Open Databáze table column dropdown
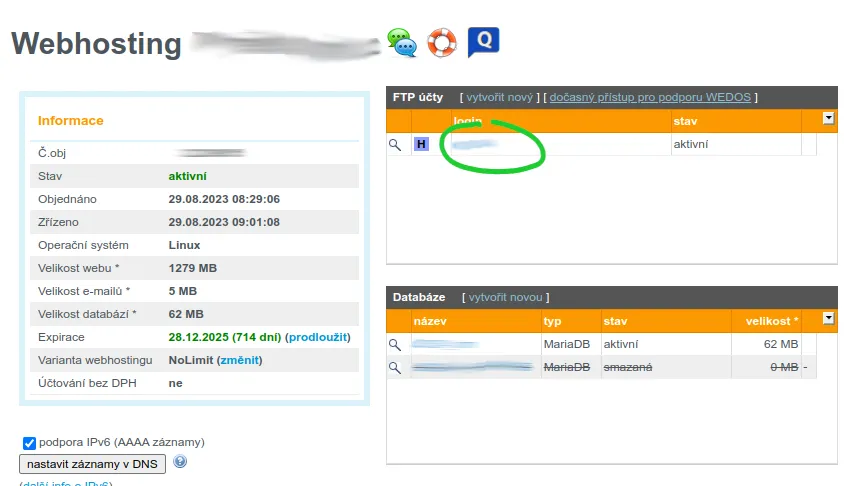Viewport: 844px width, 486px height. click(828, 319)
